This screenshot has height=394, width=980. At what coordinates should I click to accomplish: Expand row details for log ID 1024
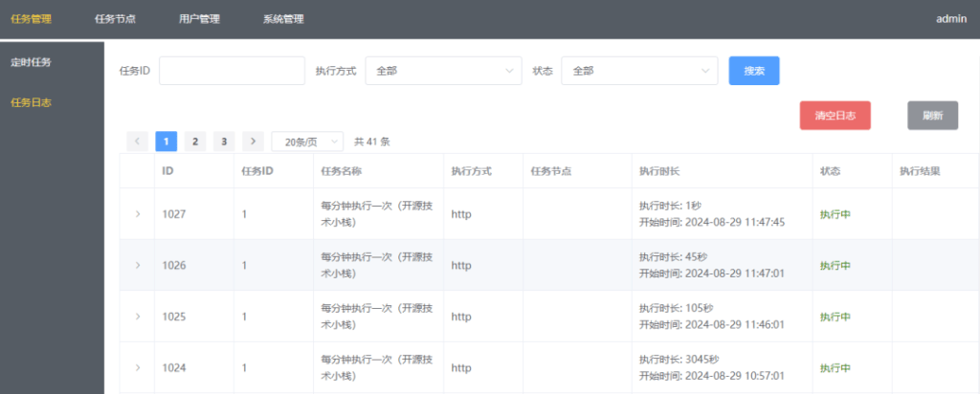click(137, 367)
